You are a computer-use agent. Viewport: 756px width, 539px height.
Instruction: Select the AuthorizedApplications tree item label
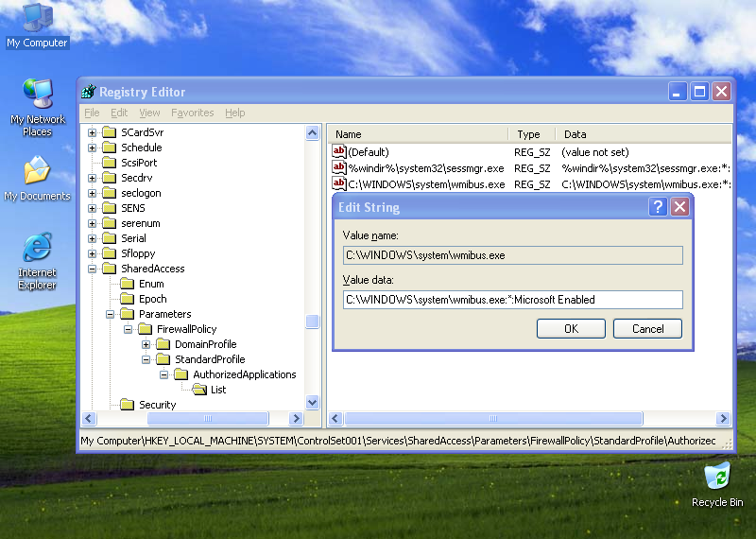tap(245, 374)
